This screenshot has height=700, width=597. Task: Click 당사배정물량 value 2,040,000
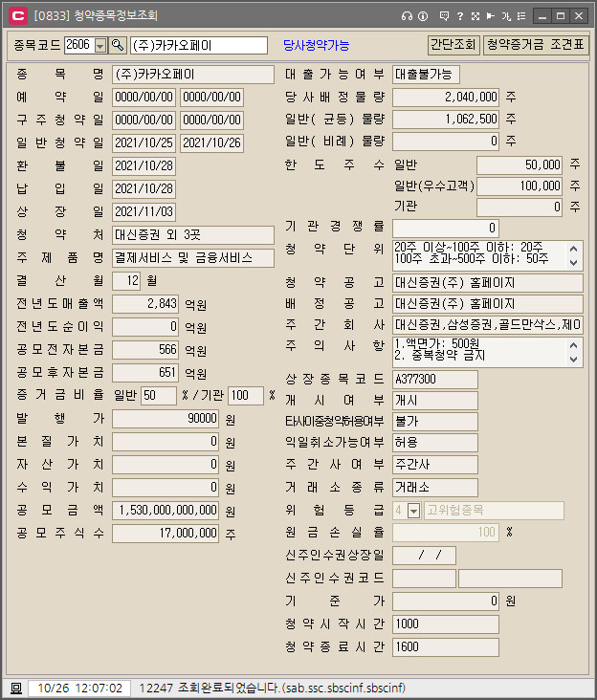pyautogui.click(x=446, y=97)
